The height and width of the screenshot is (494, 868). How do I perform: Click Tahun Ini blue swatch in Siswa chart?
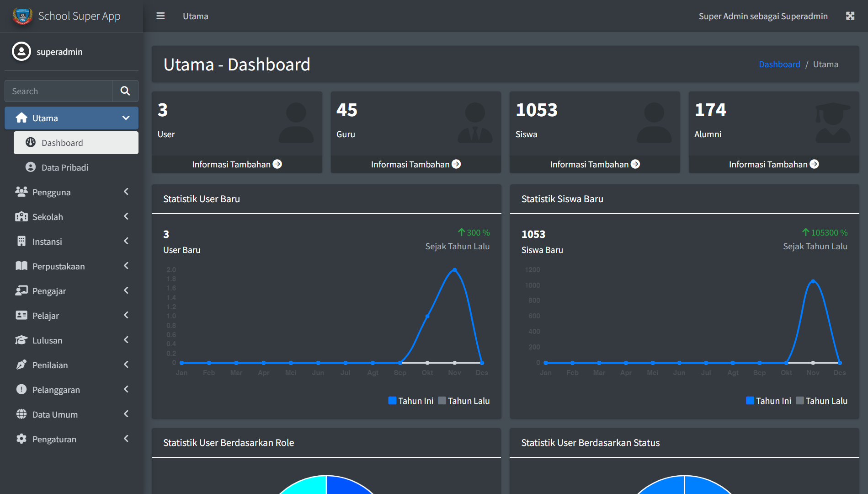(x=750, y=401)
